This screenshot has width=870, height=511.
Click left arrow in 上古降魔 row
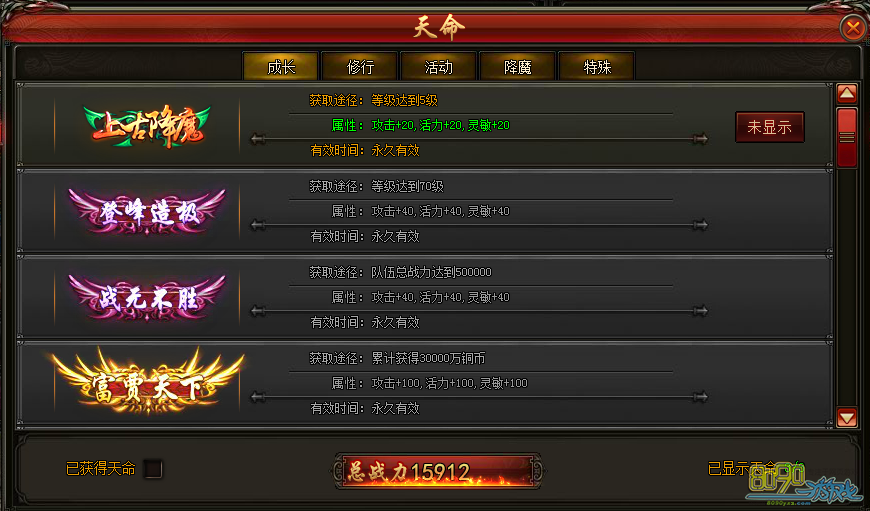point(258,139)
